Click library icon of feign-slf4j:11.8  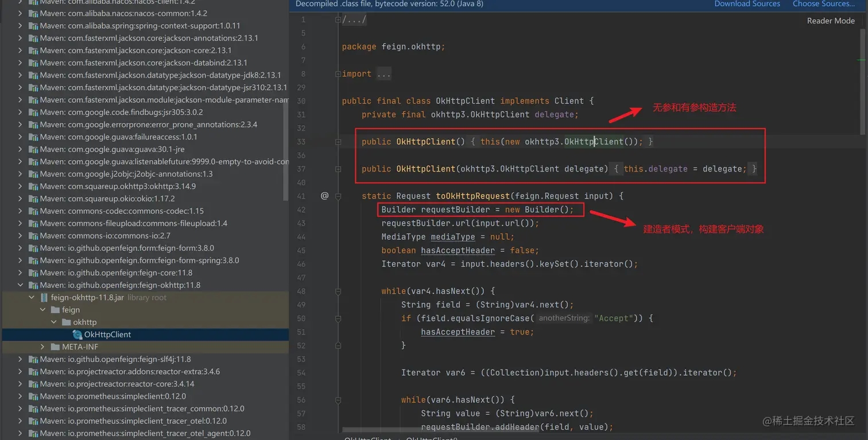[33, 359]
